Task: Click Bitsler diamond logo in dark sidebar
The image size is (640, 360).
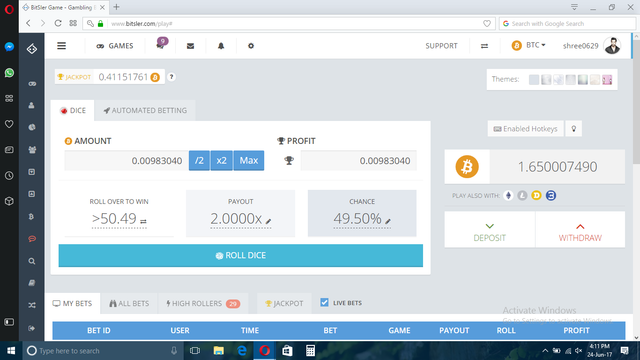Action: coord(32,49)
